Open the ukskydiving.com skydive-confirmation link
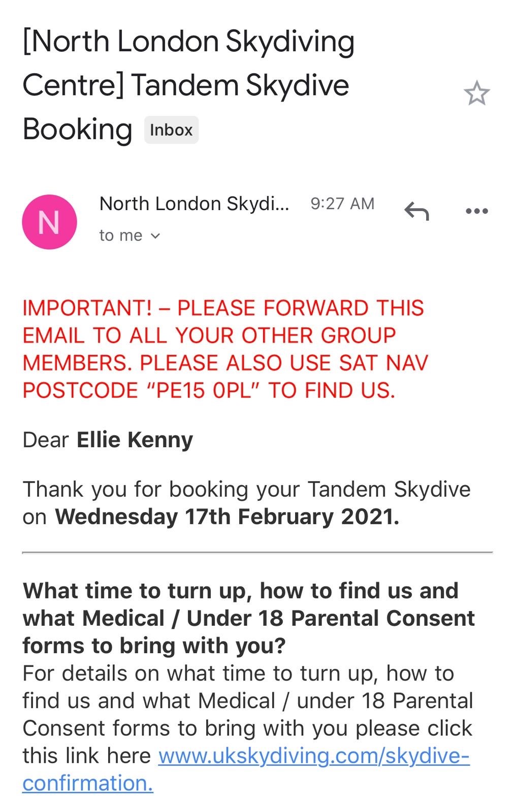This screenshot has width=515, height=812. tap(313, 756)
